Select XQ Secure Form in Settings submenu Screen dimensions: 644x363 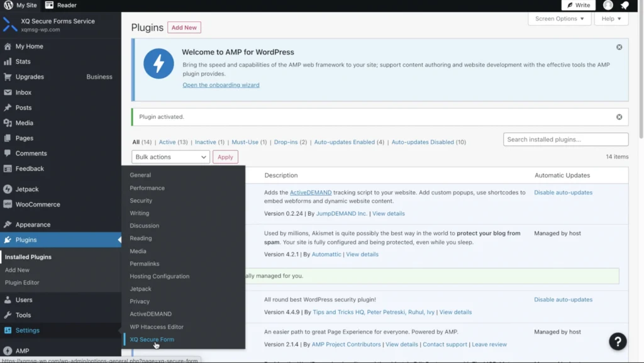[x=152, y=339]
